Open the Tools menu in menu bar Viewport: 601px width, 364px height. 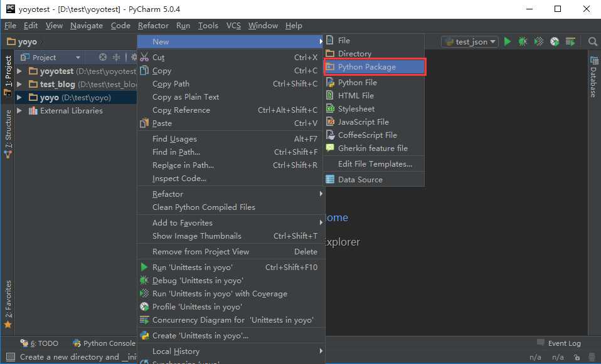(x=208, y=26)
